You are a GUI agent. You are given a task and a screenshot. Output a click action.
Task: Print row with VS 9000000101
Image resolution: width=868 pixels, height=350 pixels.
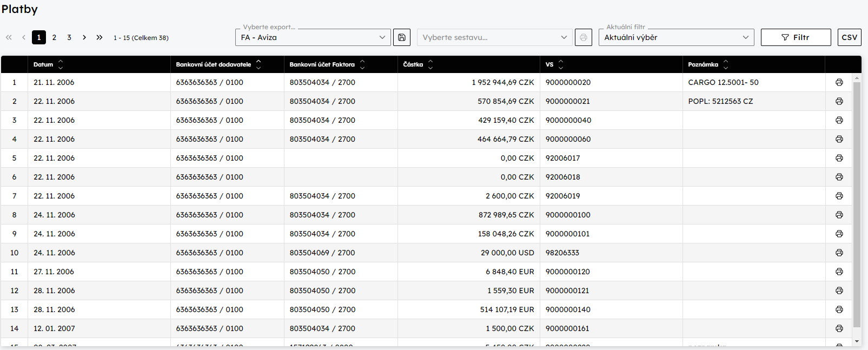pos(839,234)
